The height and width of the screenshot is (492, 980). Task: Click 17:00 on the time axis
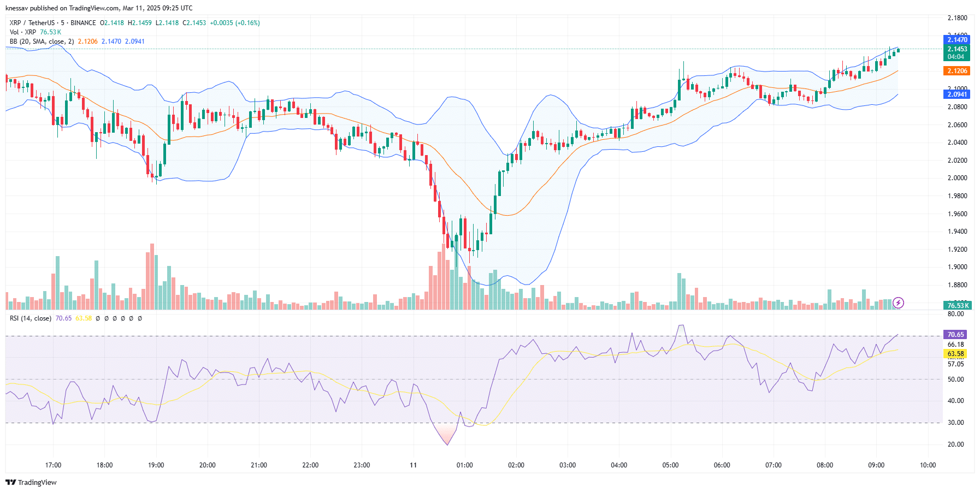pos(53,465)
